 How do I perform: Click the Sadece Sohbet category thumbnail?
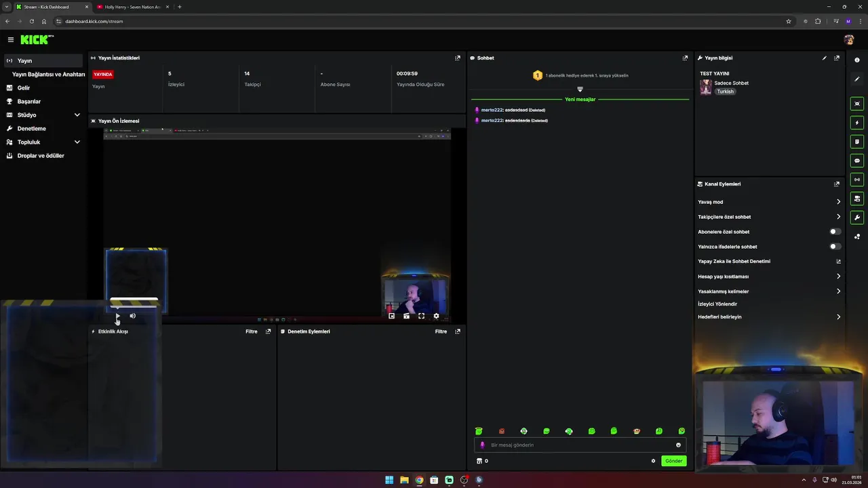[706, 87]
